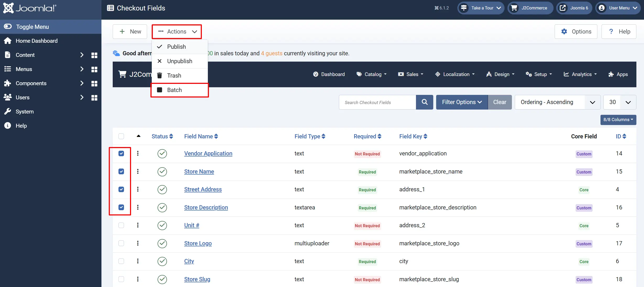This screenshot has width=644, height=287.
Task: Click the published status icon for City
Action: click(162, 261)
